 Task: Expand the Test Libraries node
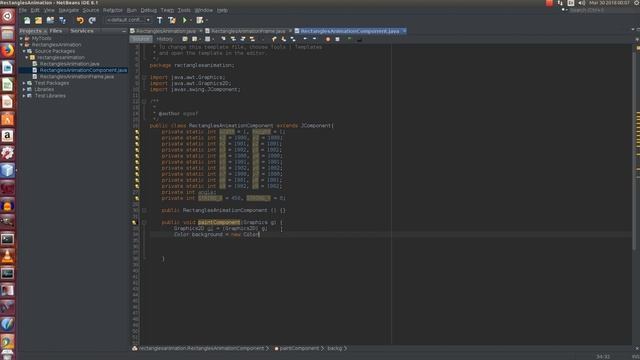pos(24,96)
